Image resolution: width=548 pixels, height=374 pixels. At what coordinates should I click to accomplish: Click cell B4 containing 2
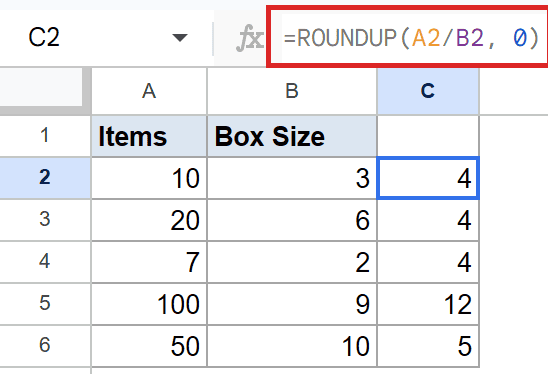pyautogui.click(x=292, y=262)
